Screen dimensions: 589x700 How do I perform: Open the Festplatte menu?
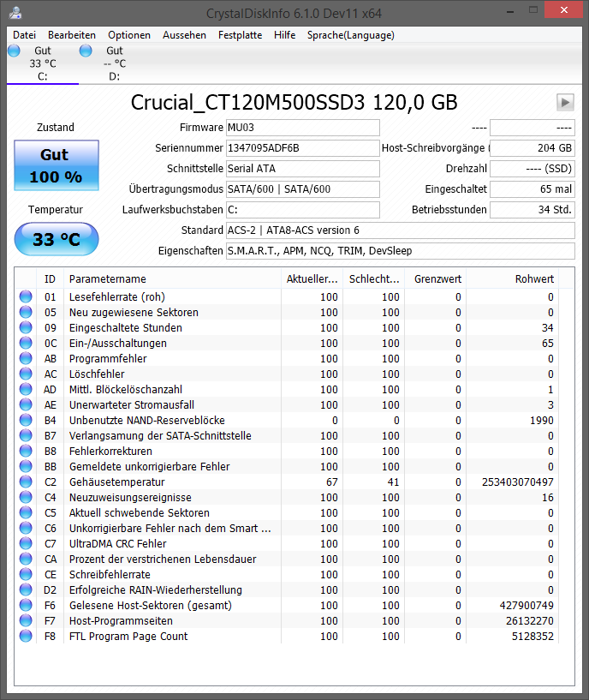pyautogui.click(x=240, y=35)
